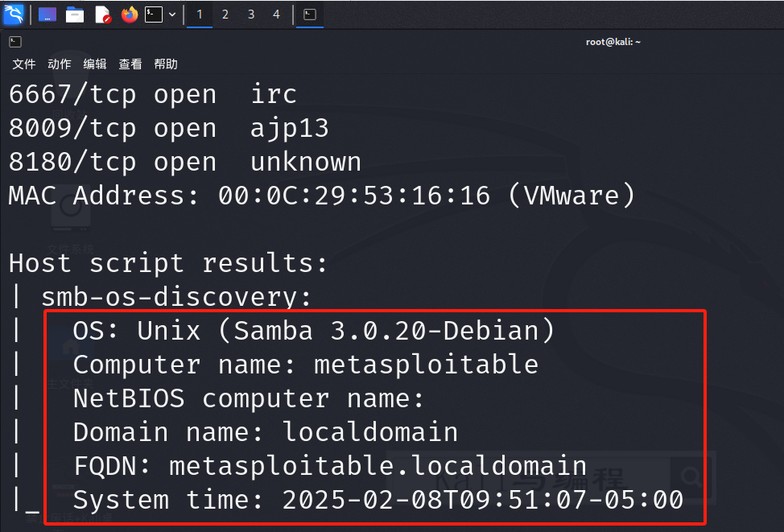Open the 动作 menu
784x532 pixels.
60,64
